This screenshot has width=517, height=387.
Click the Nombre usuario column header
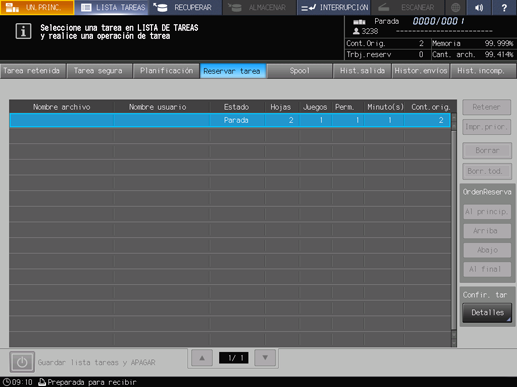162,107
